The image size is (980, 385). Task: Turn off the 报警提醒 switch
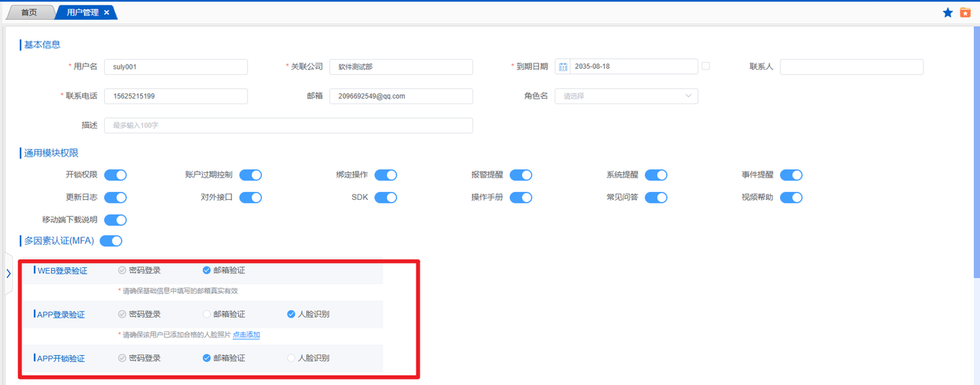pyautogui.click(x=521, y=175)
